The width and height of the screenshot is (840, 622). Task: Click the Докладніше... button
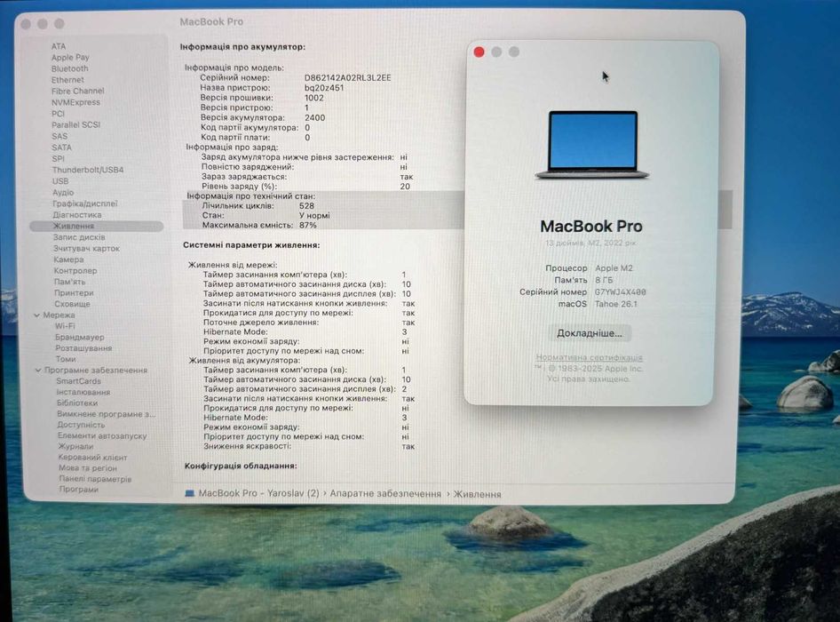point(590,333)
